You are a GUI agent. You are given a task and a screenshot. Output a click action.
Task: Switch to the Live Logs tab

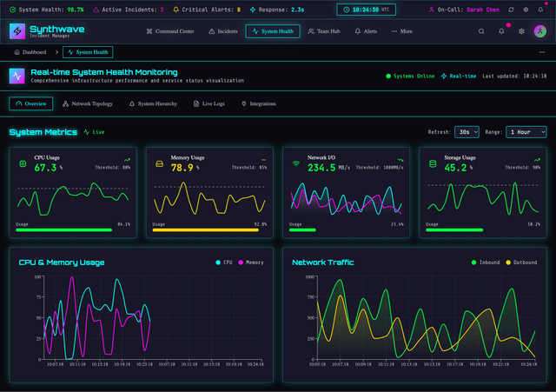[208, 103]
